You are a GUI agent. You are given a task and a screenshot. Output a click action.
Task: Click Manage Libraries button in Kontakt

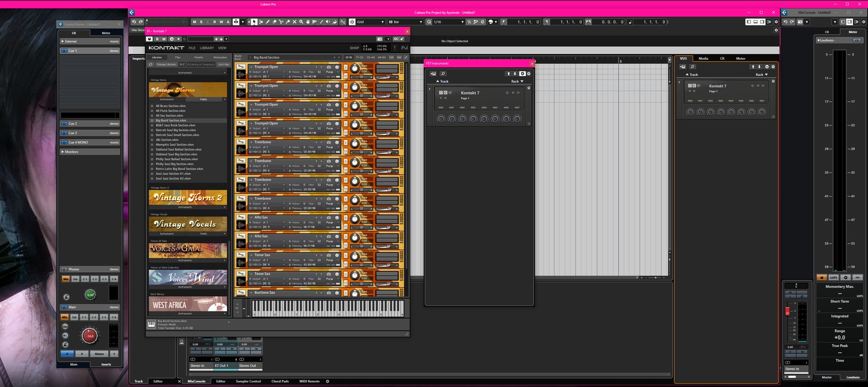166,64
